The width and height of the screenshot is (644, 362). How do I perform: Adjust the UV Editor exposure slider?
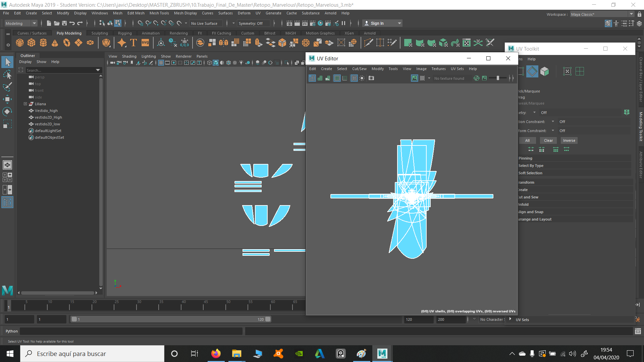498,78
